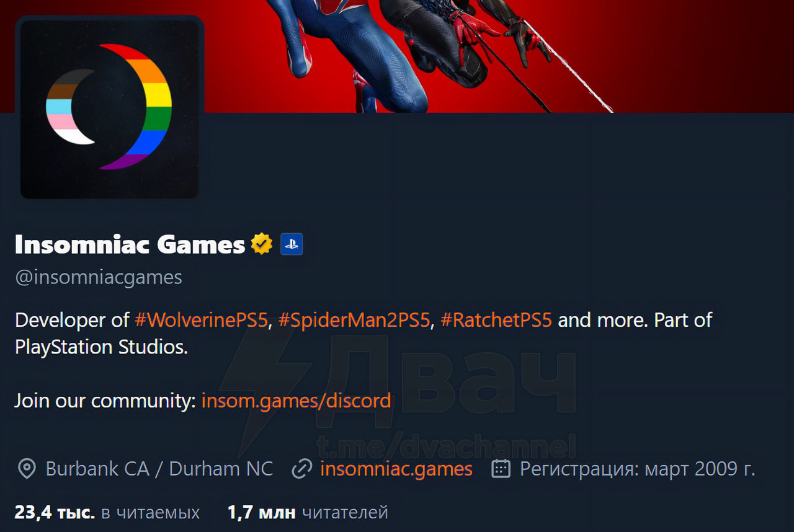Click the location pin icon
This screenshot has height=532, width=794.
pos(26,469)
